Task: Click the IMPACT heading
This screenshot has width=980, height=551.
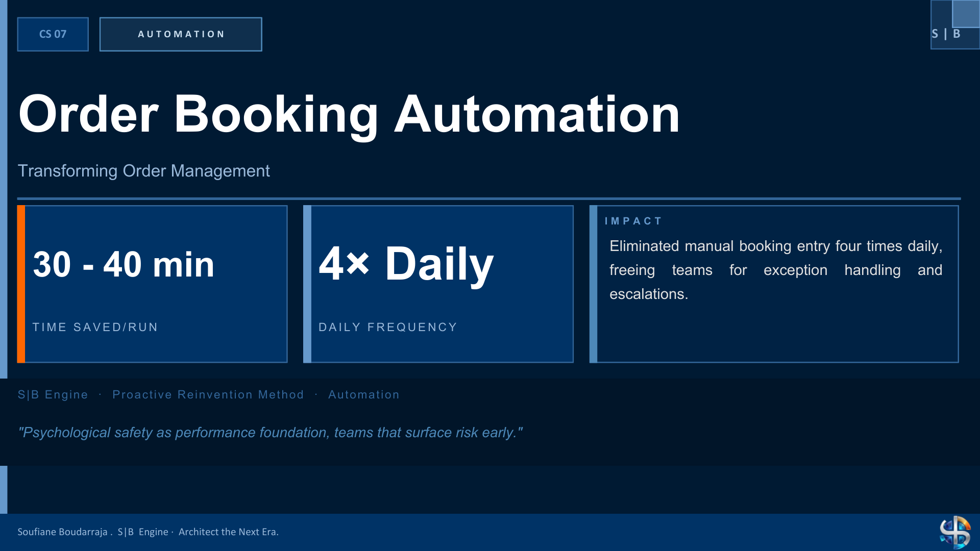Action: [633, 221]
